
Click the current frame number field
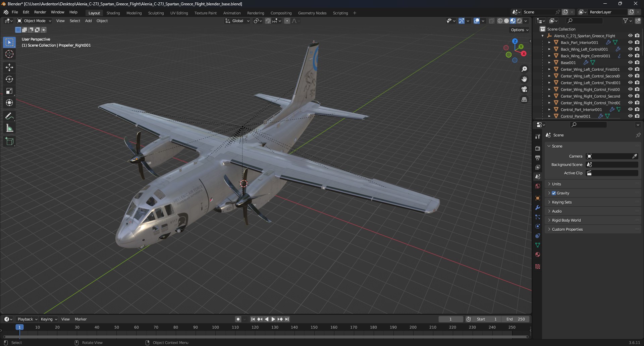tap(450, 319)
